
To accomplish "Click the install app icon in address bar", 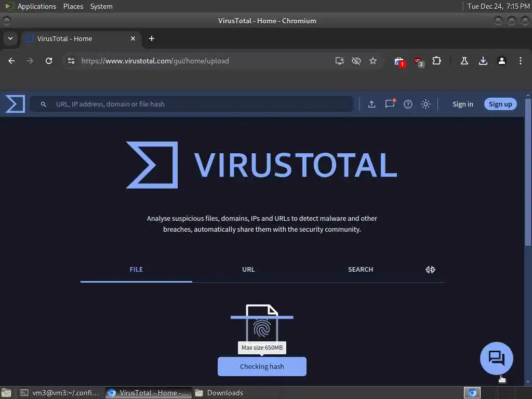I will [340, 61].
